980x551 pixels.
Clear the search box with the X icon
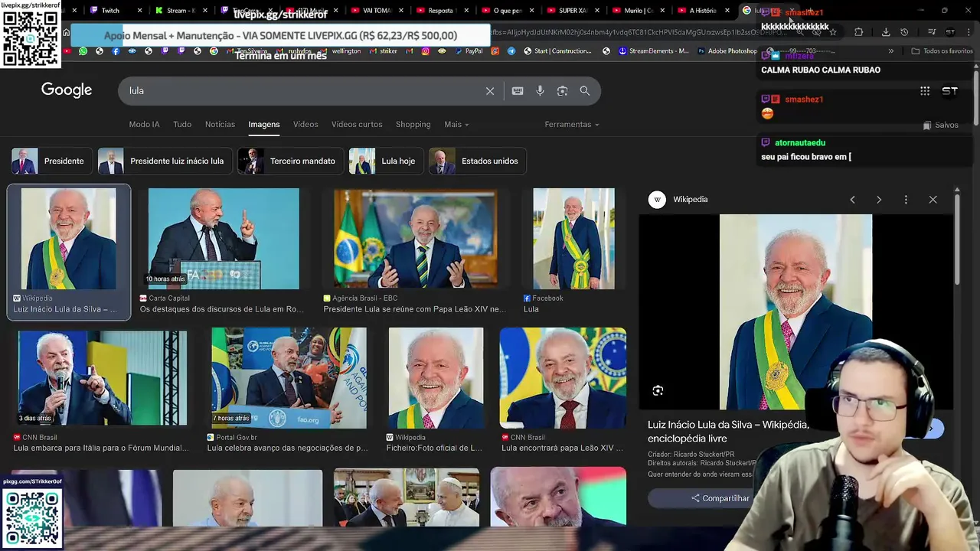pyautogui.click(x=490, y=91)
